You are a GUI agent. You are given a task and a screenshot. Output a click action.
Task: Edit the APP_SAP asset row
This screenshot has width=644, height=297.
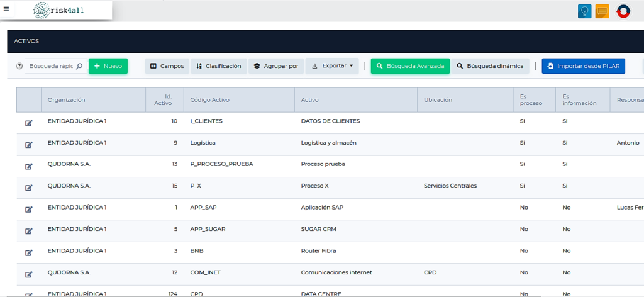[x=29, y=209]
